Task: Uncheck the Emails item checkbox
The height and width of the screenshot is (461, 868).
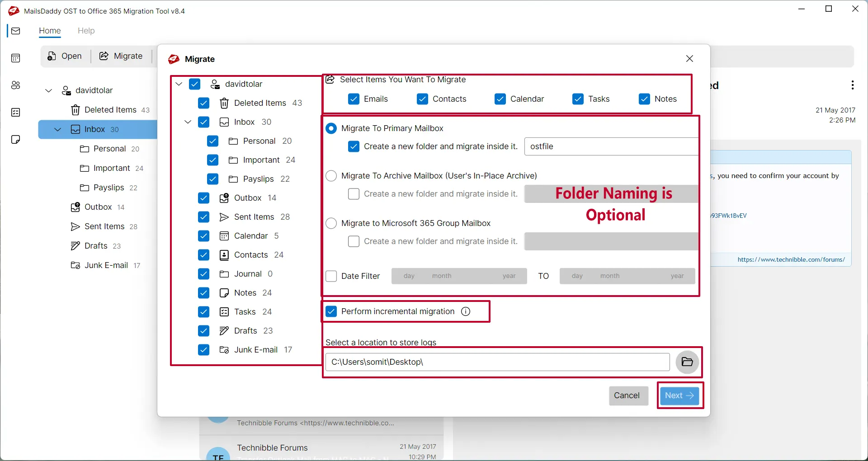Action: 354,99
